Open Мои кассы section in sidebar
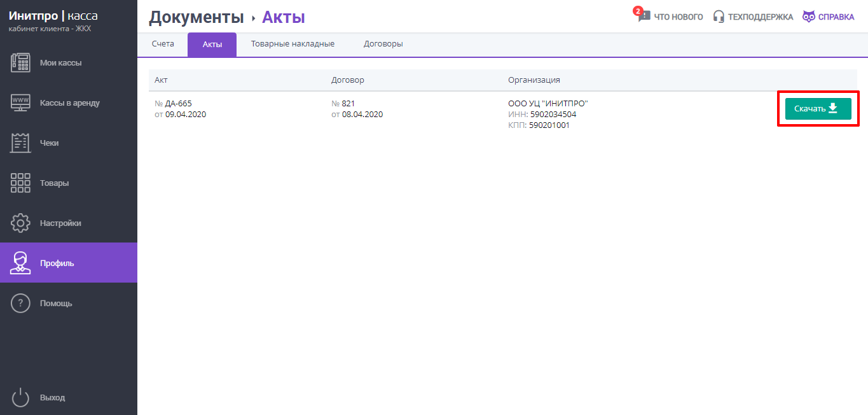The height and width of the screenshot is (415, 868). [69, 62]
